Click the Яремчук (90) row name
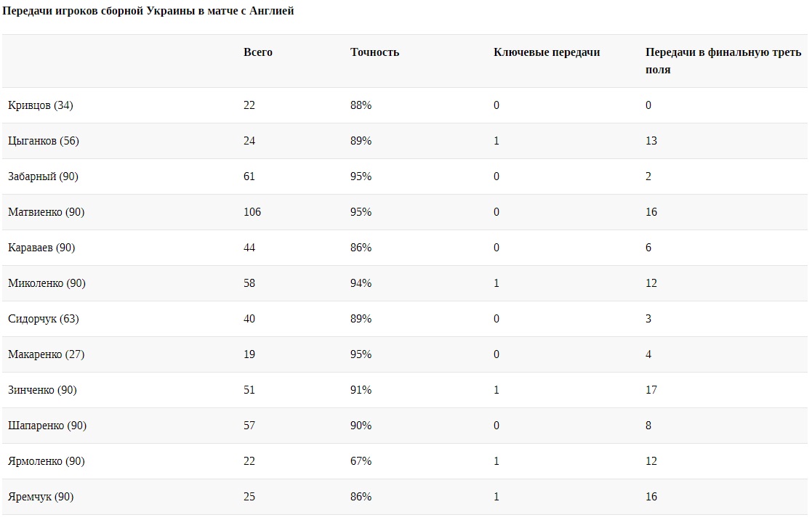 pos(41,497)
